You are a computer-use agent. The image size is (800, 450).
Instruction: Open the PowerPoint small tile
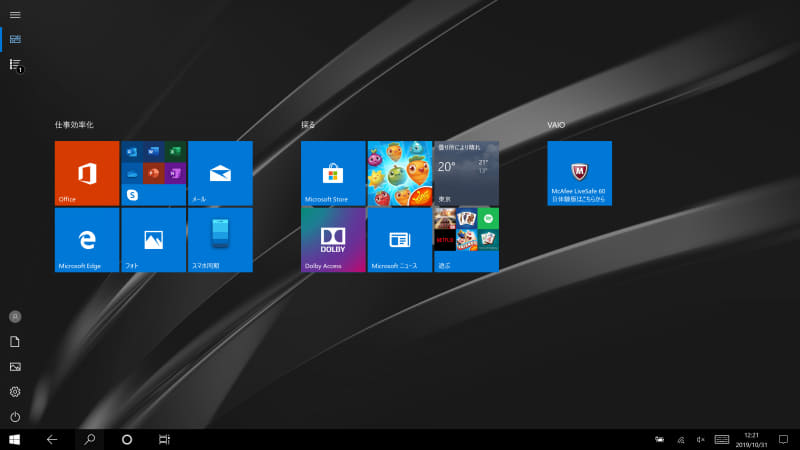point(154,173)
